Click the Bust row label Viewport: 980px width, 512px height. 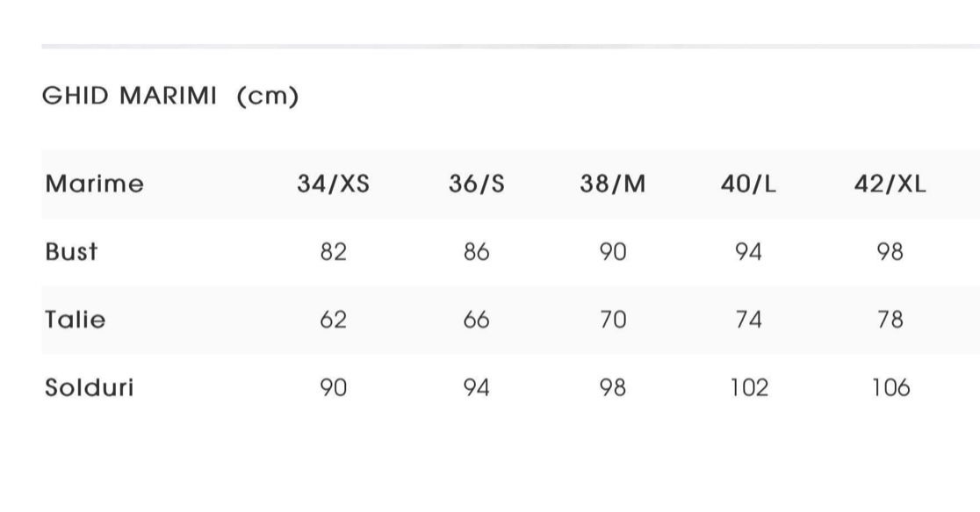click(x=71, y=252)
